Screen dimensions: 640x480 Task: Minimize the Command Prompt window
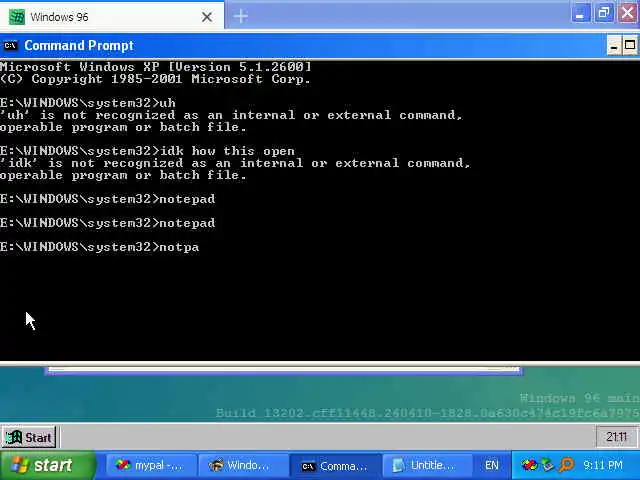tap(613, 45)
